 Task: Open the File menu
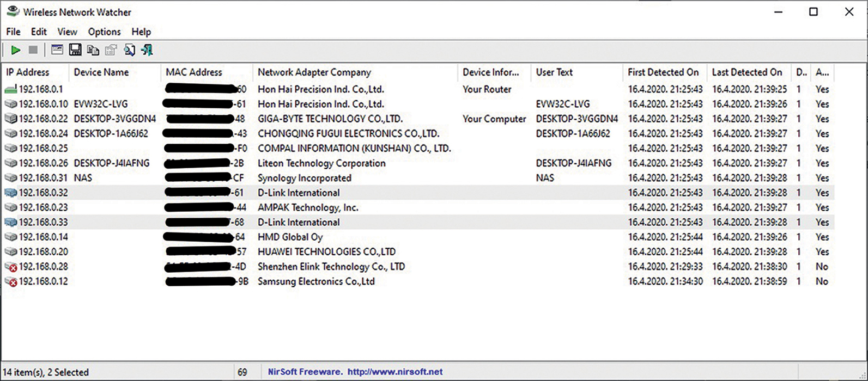coord(13,32)
